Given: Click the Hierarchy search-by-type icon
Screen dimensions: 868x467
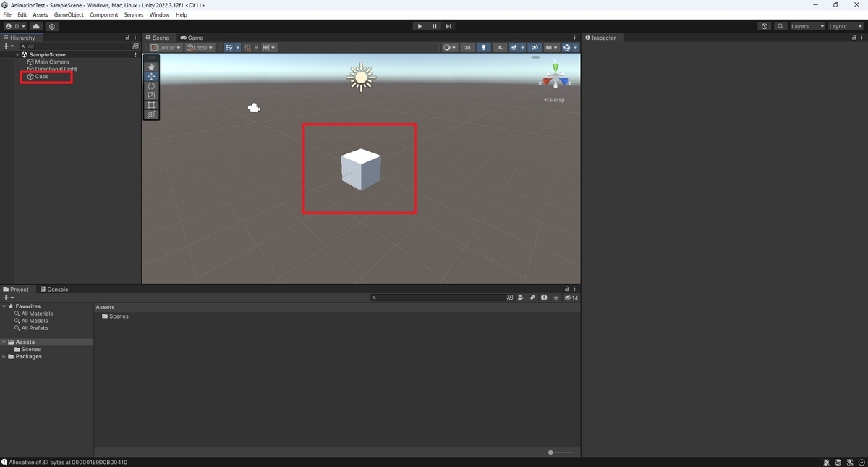Looking at the screenshot, I should pos(135,46).
